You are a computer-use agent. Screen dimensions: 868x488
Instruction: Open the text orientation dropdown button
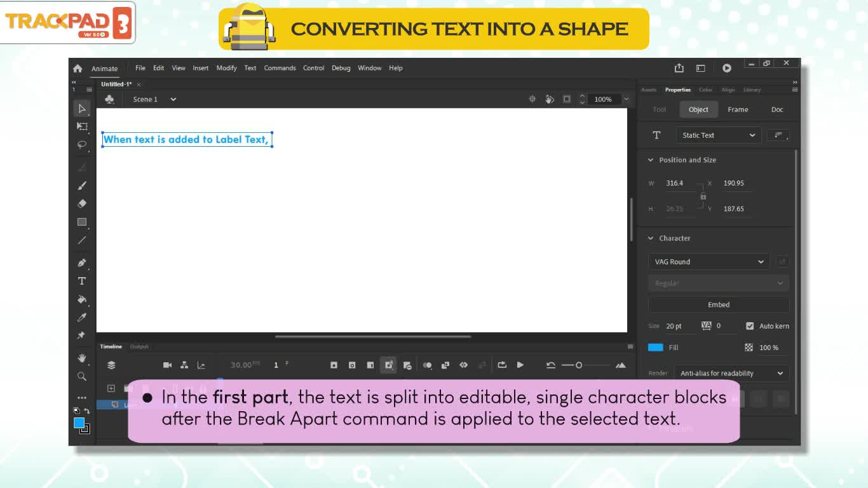tap(778, 135)
